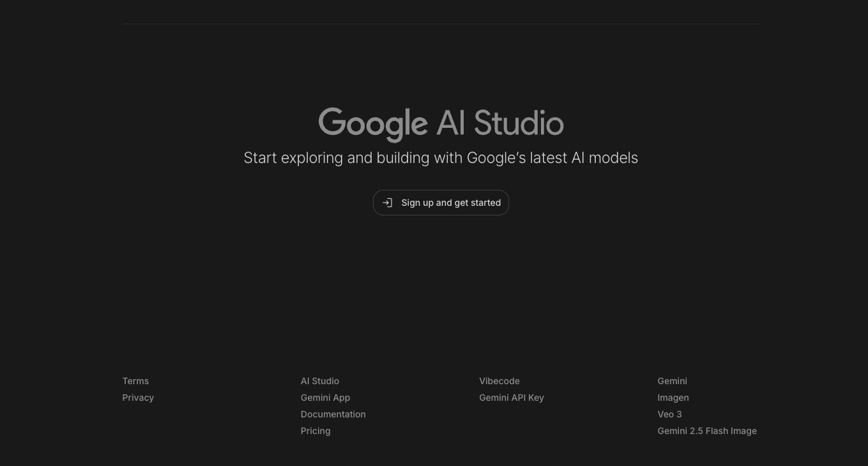Select the Veo 3 link
Viewport: 868px width, 466px height.
[670, 414]
